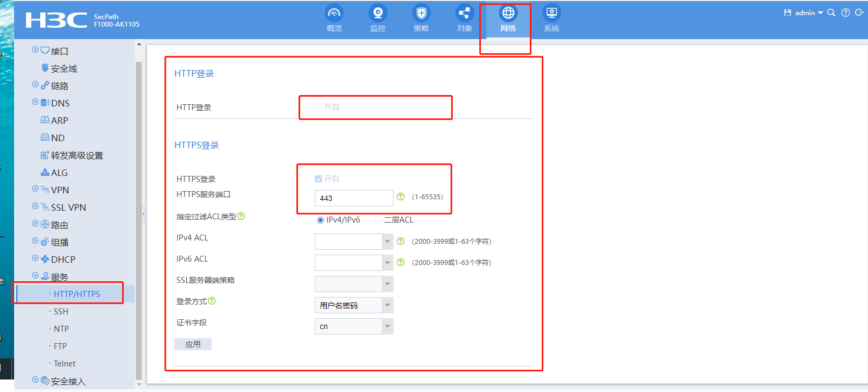The height and width of the screenshot is (392, 868).
Task: Open the 监控 monitoring icon
Action: tap(378, 13)
